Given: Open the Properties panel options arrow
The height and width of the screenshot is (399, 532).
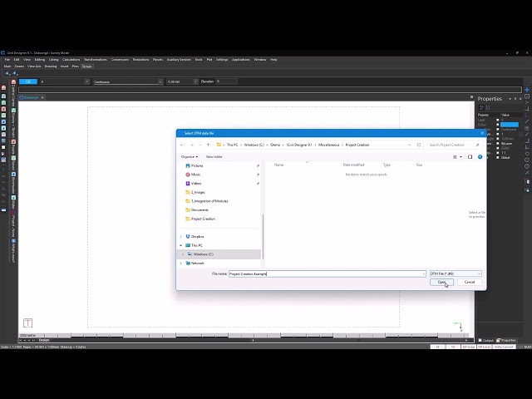Looking at the screenshot, I should click(x=510, y=99).
